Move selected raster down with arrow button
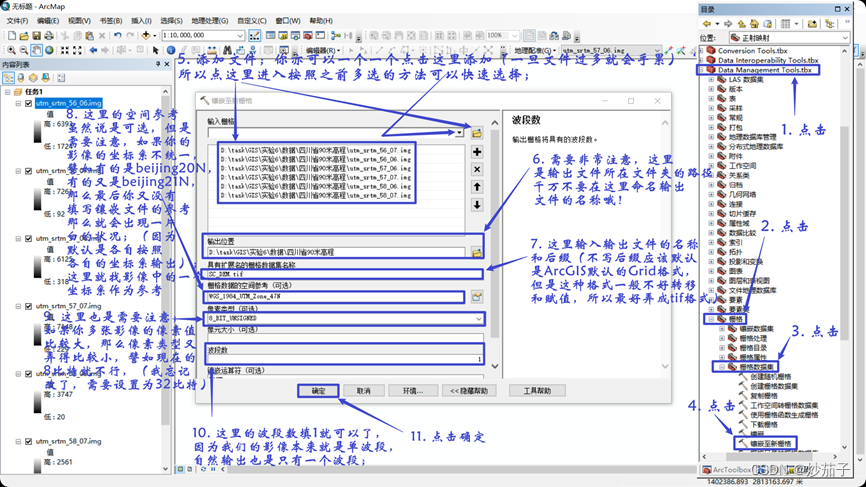866x487 pixels. click(x=477, y=205)
